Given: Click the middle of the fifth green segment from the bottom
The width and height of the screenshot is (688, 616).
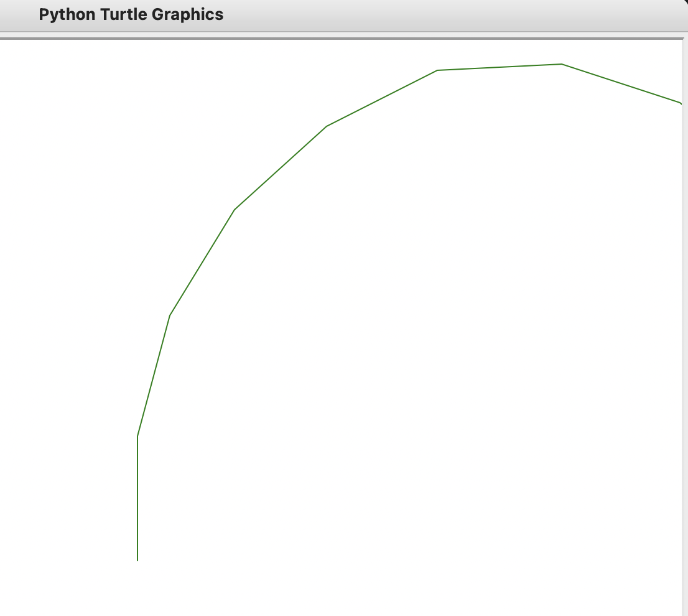Looking at the screenshot, I should coord(382,98).
